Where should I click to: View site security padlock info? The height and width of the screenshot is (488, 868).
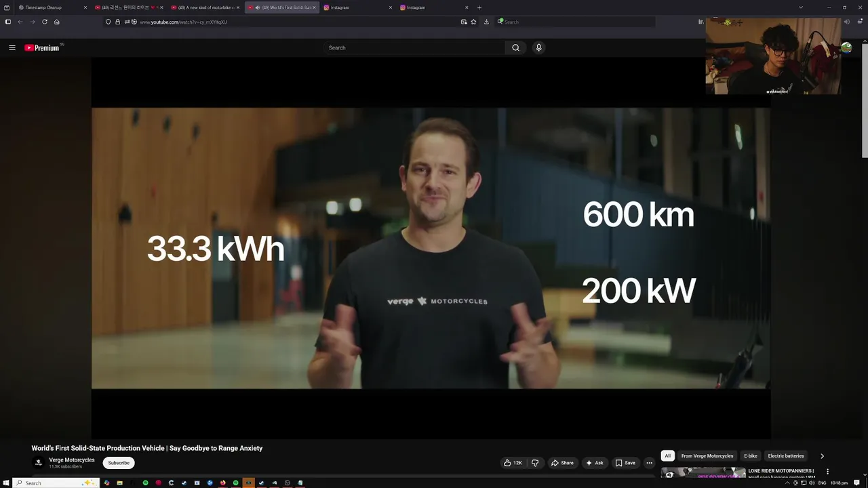pyautogui.click(x=117, y=22)
